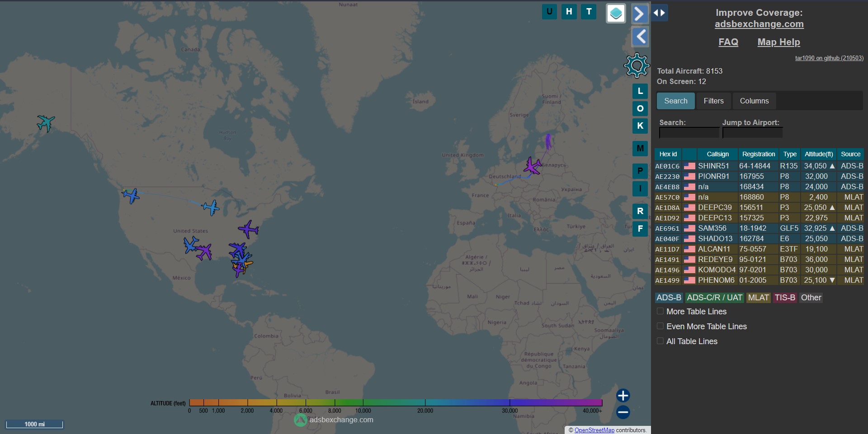Select the SHINR51 aircraft row
Viewport: 868px width, 434px height.
pyautogui.click(x=759, y=166)
